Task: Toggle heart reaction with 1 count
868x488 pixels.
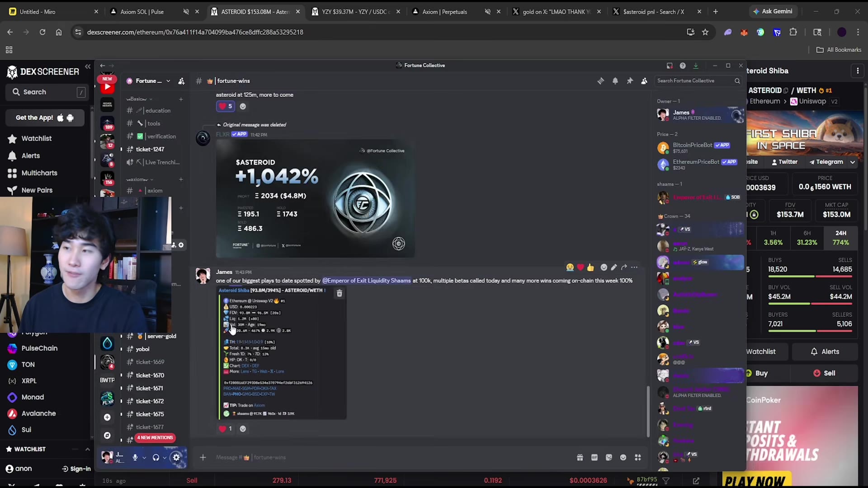Action: [x=226, y=429]
